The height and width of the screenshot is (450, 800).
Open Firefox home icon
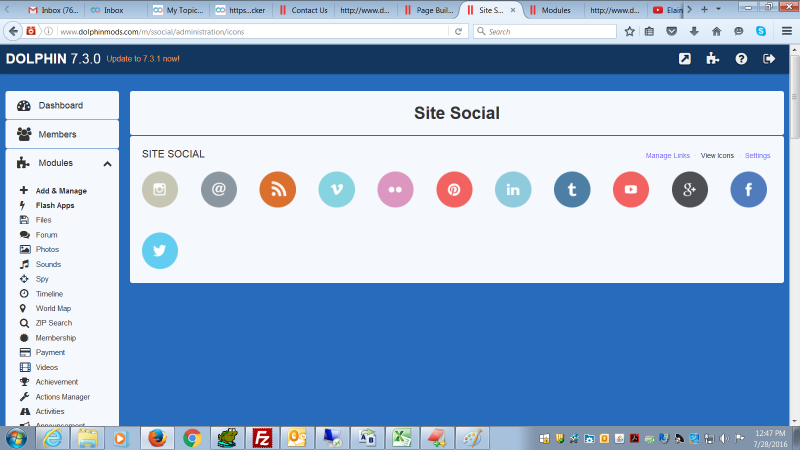716,32
